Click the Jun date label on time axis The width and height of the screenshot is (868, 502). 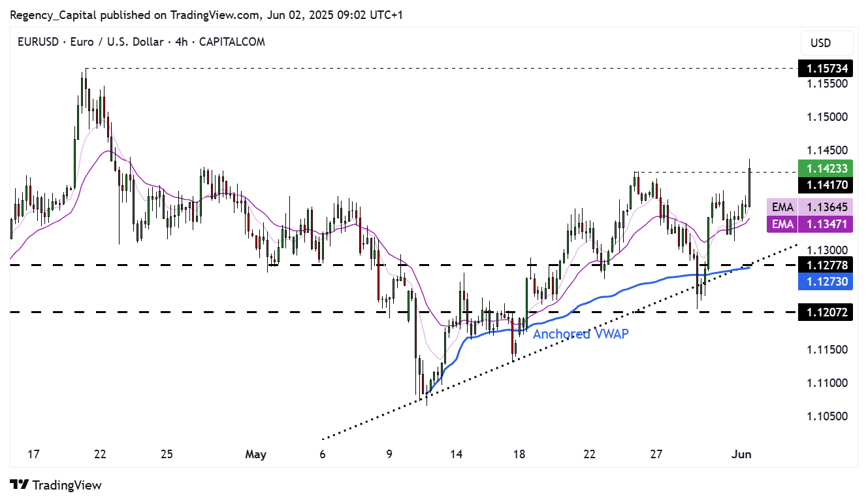[742, 454]
